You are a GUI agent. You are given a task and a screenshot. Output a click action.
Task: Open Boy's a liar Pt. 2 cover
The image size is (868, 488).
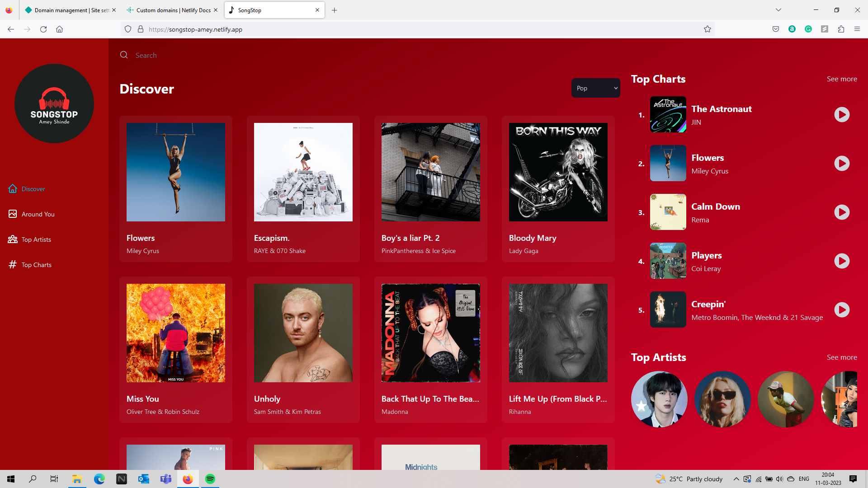(431, 172)
